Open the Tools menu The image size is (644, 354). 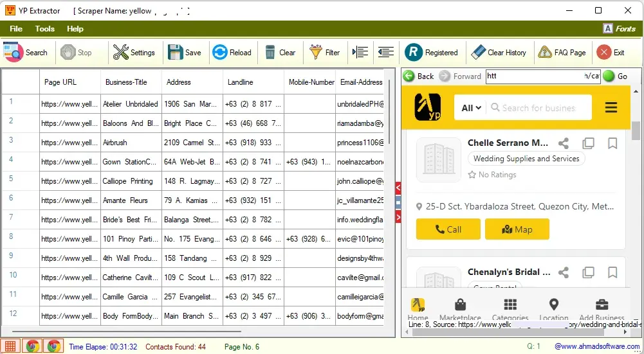click(45, 29)
